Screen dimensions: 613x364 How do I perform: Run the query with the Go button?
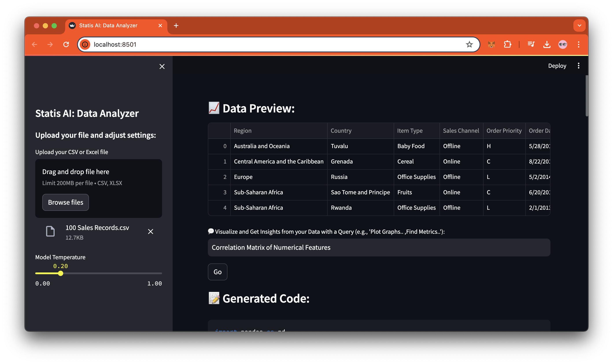click(x=217, y=272)
